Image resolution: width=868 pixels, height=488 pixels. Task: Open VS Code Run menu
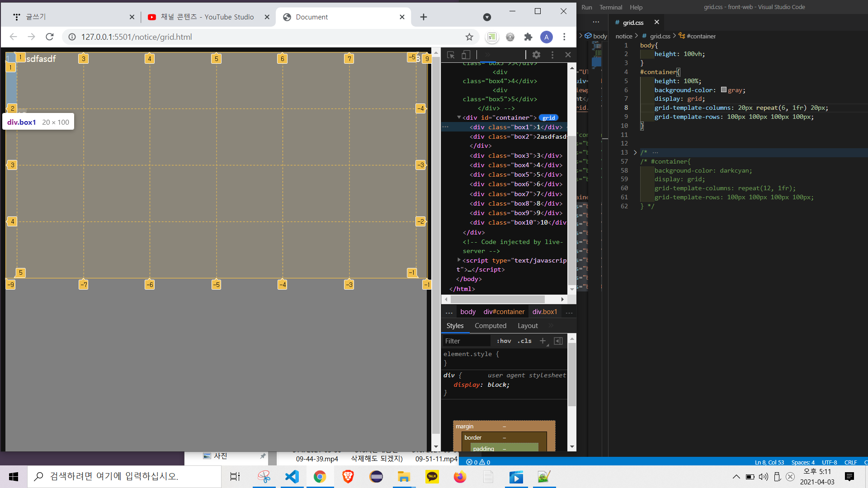coord(586,7)
